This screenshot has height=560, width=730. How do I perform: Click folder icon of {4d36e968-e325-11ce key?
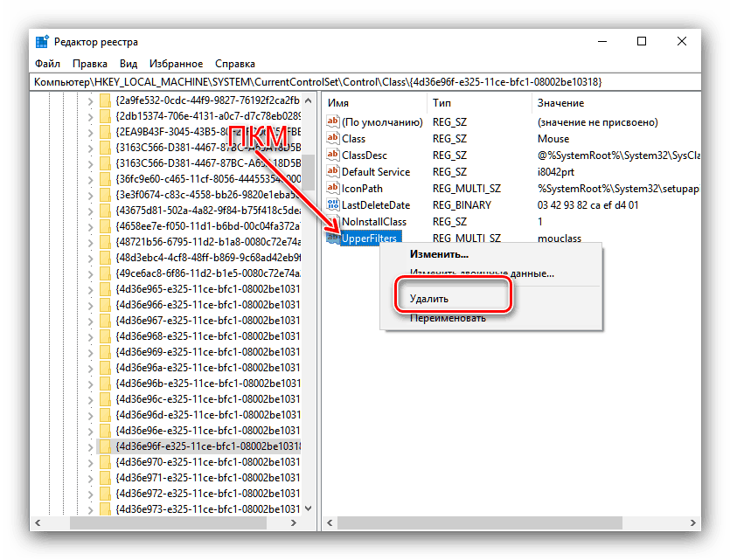(x=106, y=336)
